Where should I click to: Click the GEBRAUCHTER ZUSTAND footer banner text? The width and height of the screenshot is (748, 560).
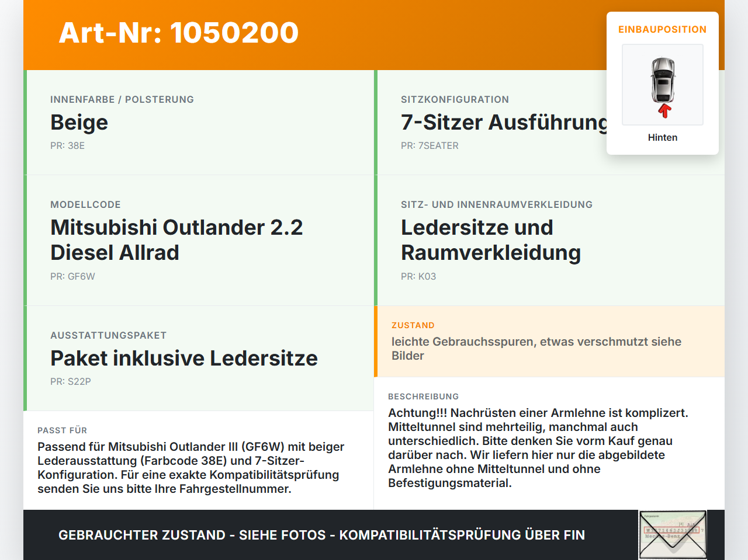coord(321,535)
